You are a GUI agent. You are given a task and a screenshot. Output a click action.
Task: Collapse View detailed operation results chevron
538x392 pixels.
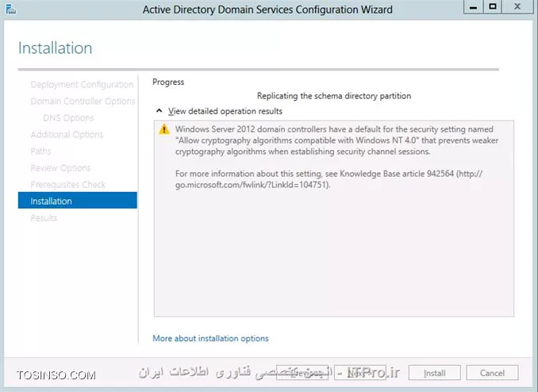[159, 111]
